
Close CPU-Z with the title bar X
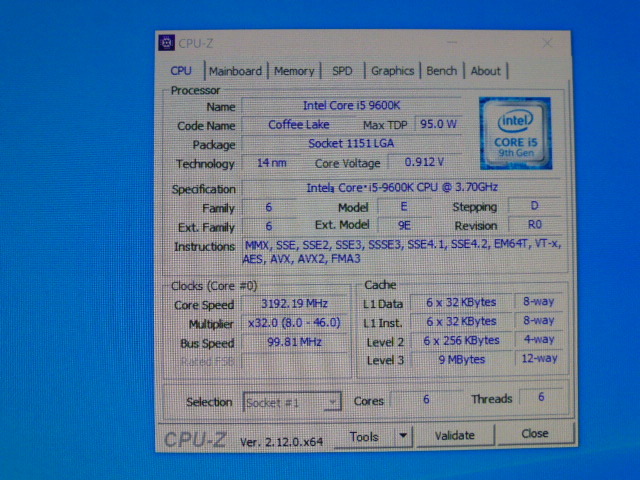click(547, 43)
